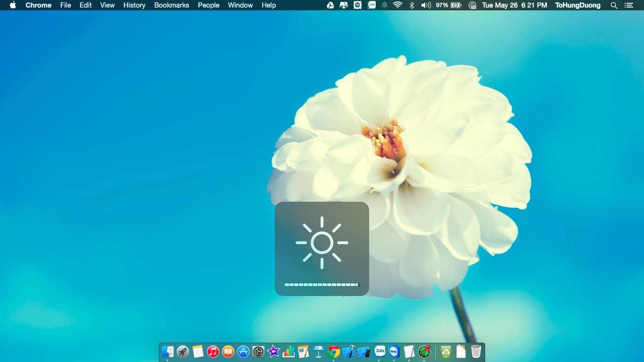Launch TeamViewer from the Dock
Viewport: 644px width, 362px height.
point(394,352)
